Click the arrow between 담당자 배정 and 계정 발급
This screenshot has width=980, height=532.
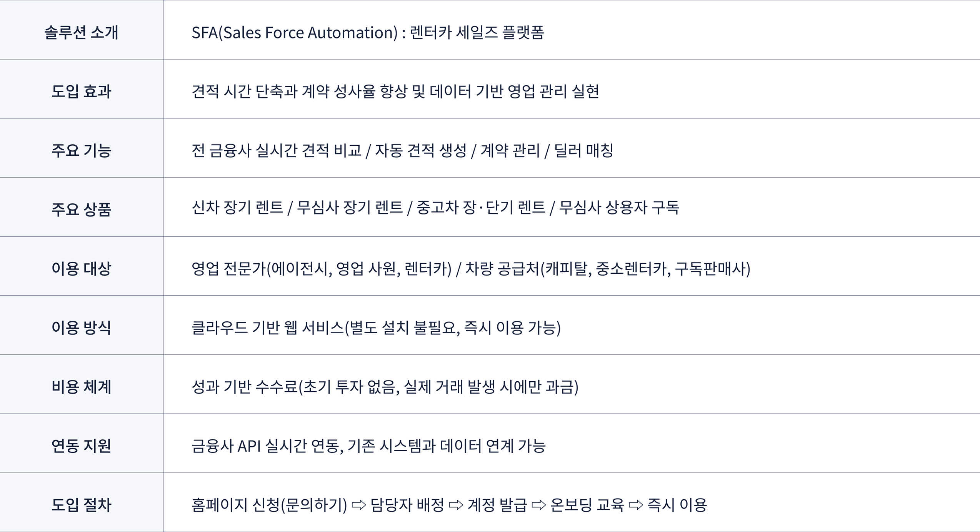[x=456, y=505]
